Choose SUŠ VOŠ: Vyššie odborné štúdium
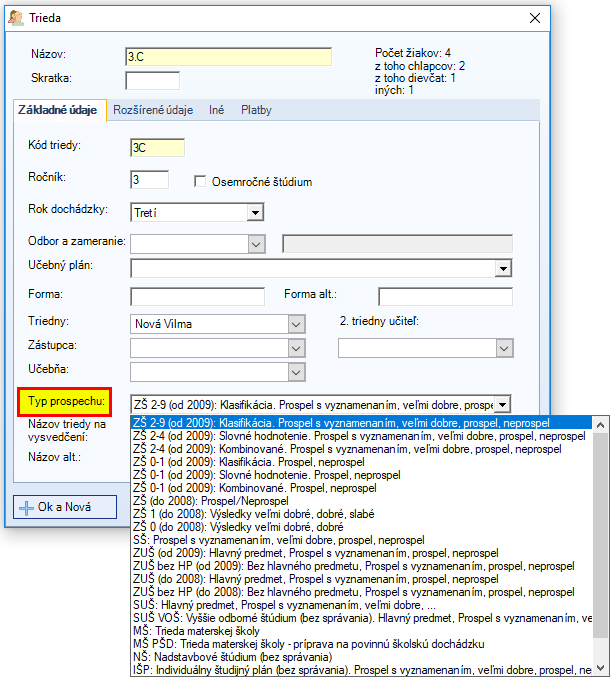 coord(362,618)
